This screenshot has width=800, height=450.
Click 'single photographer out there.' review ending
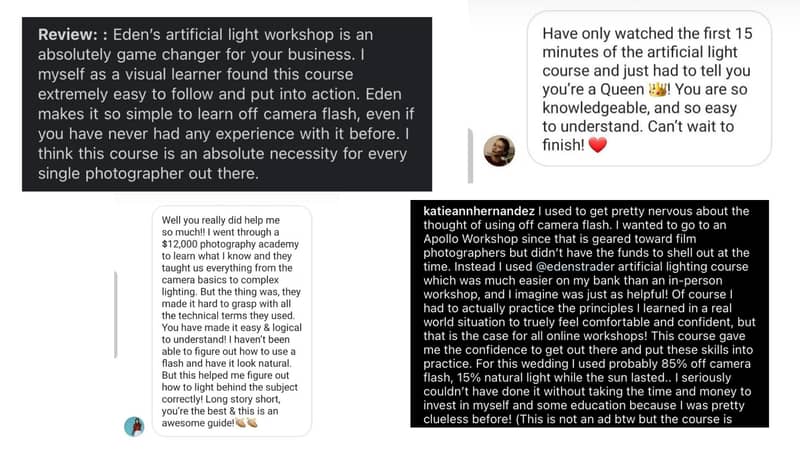point(148,173)
